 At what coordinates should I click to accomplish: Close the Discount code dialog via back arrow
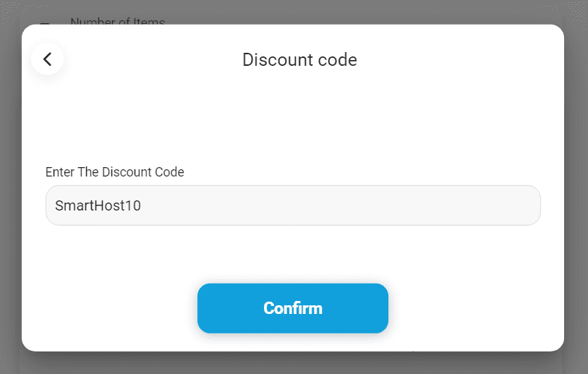(48, 59)
